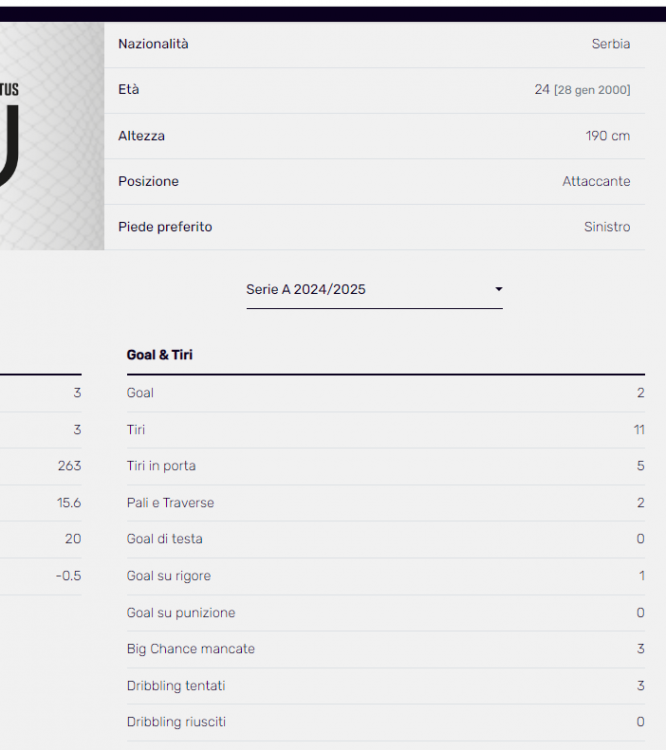Select the Piede preferito row label
The height and width of the screenshot is (750, 666).
(165, 227)
